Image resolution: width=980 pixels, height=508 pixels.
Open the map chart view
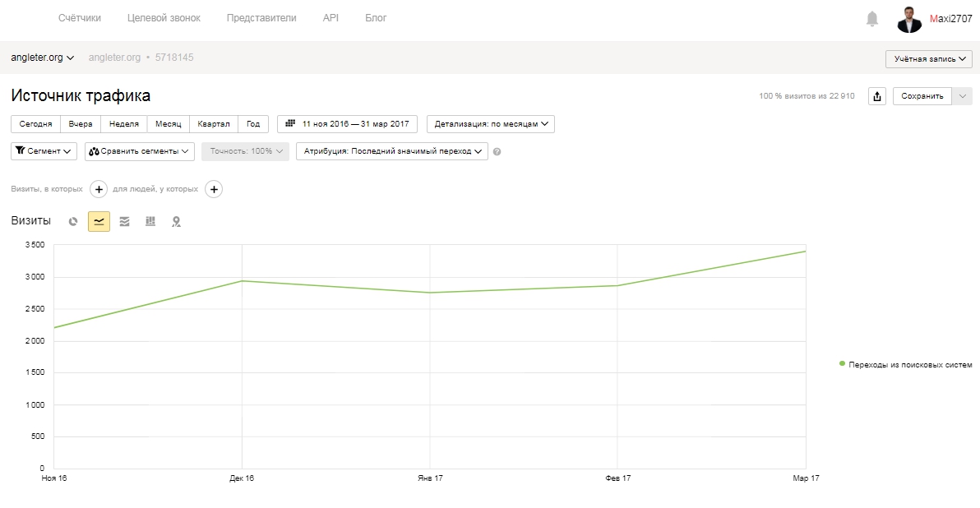(x=176, y=221)
